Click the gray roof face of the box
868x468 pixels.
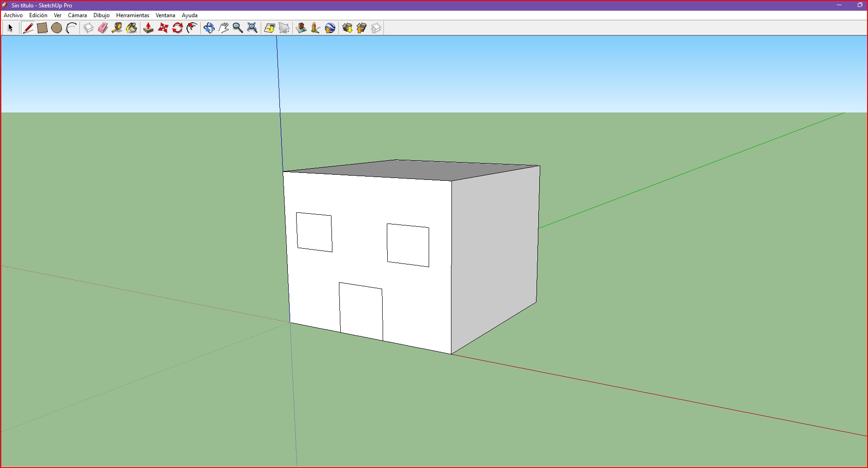point(409,170)
